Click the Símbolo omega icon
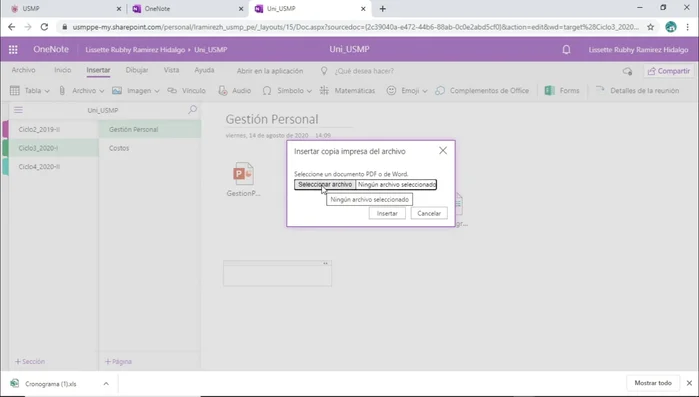699x397 pixels. click(267, 90)
